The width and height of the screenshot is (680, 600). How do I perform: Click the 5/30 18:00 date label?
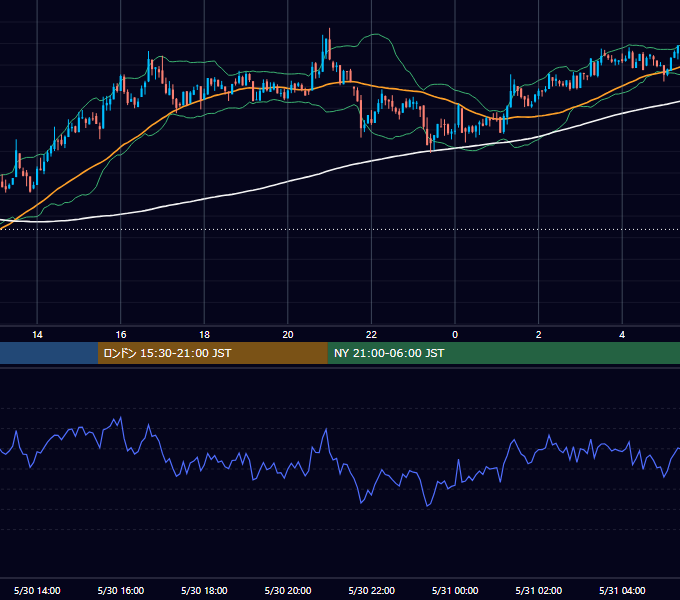click(x=204, y=590)
